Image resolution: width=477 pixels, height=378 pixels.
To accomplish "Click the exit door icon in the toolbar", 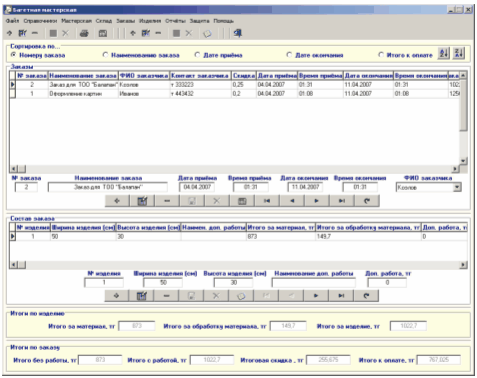I will tap(237, 33).
